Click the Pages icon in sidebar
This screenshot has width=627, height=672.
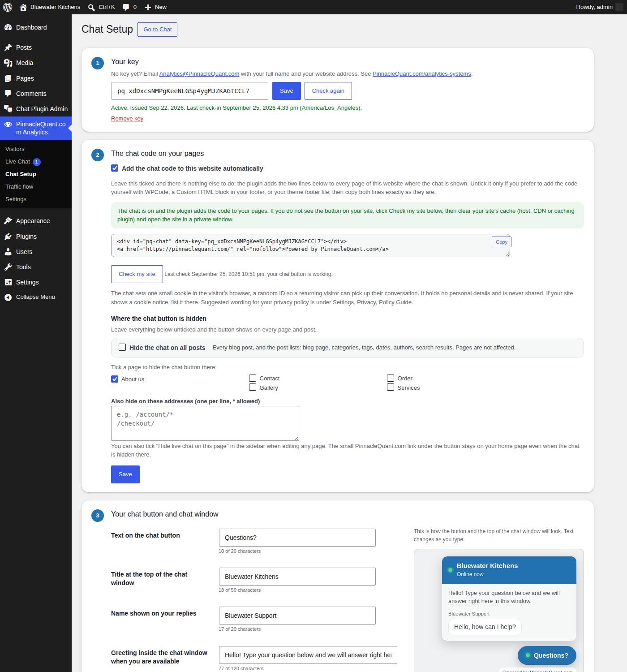click(8, 78)
